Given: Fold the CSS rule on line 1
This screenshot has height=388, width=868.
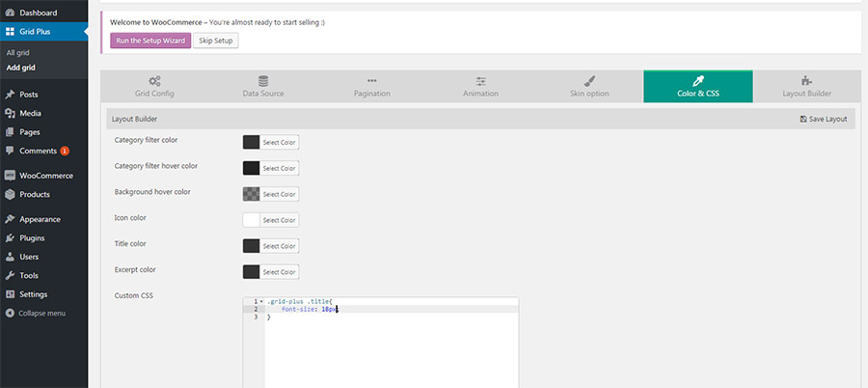Looking at the screenshot, I should [260, 301].
